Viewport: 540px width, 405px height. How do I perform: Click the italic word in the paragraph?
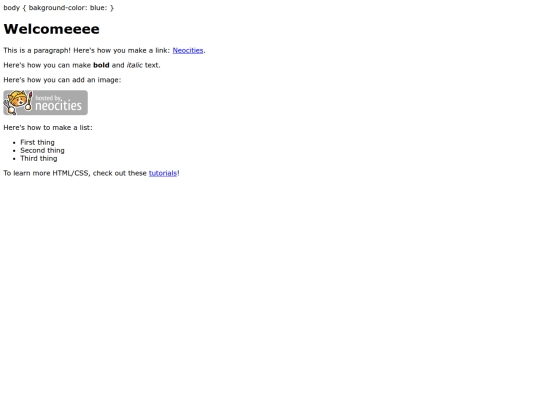point(134,65)
